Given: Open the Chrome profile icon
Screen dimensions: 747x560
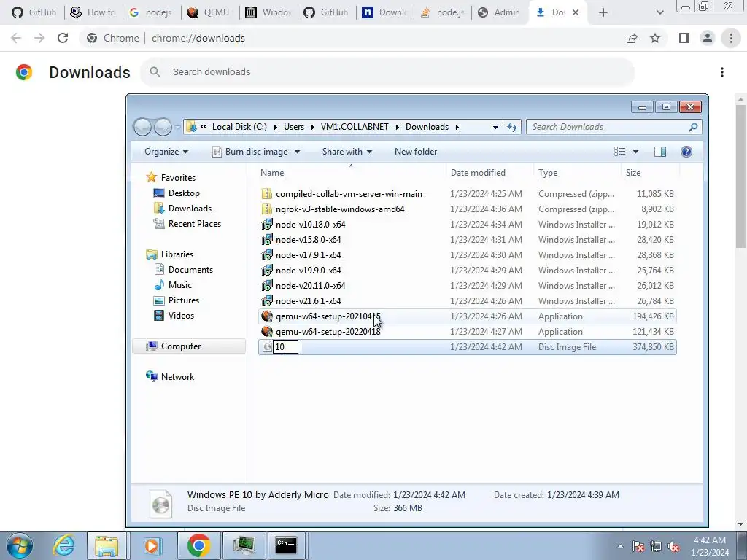Looking at the screenshot, I should [708, 38].
